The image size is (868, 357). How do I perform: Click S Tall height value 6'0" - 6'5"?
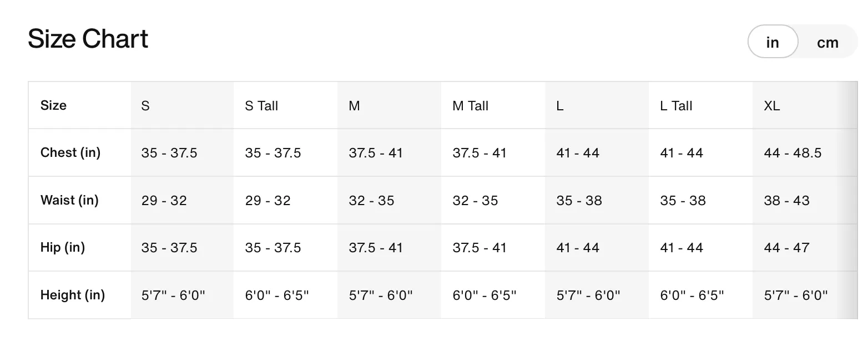[277, 295]
